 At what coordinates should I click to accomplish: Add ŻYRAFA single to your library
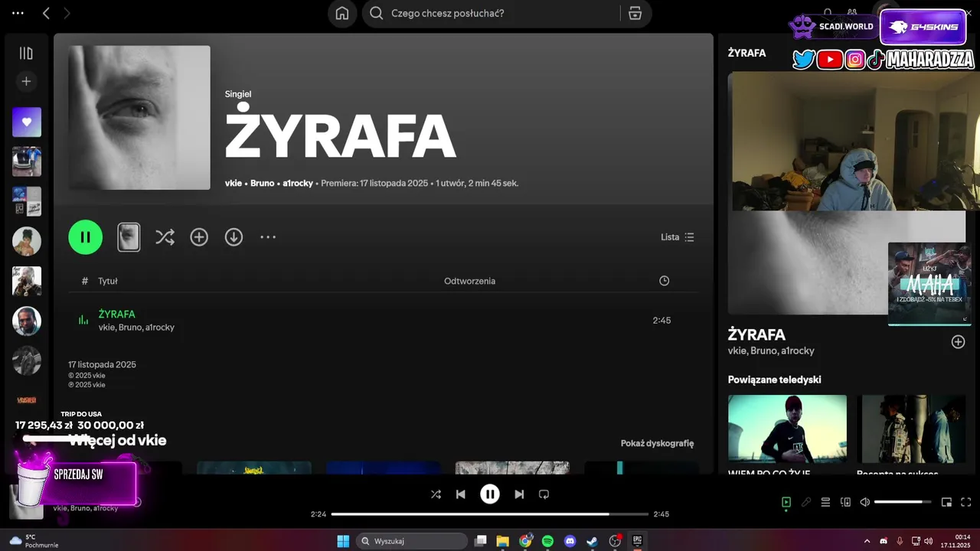click(199, 237)
